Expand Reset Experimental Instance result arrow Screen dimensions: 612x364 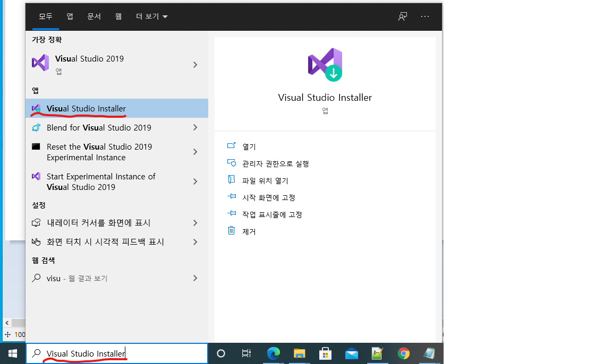coord(195,152)
